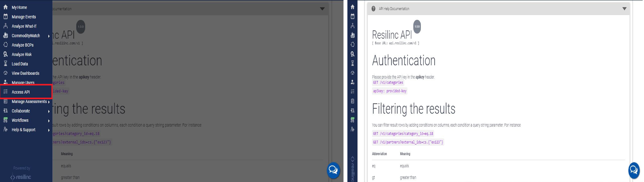Expand the Collaborate submenu arrow
This screenshot has height=182, width=644.
click(x=49, y=111)
